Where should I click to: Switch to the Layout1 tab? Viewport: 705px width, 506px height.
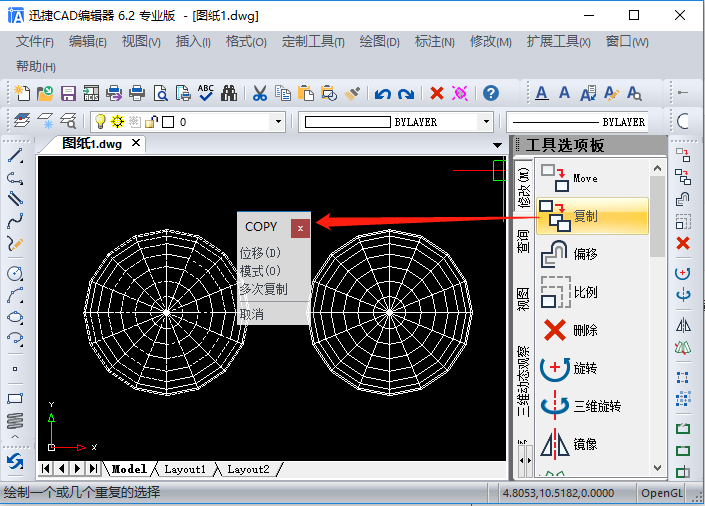[185, 469]
